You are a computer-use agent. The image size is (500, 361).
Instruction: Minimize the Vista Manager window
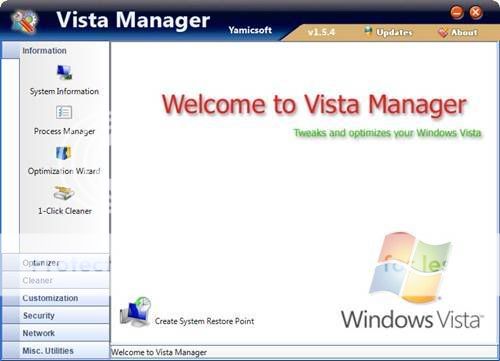pyautogui.click(x=457, y=13)
